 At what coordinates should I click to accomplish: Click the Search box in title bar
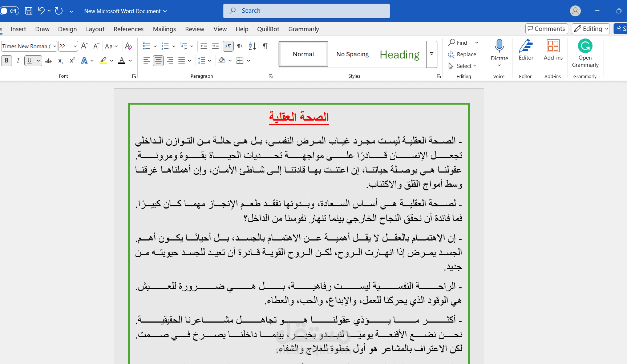pos(307,11)
